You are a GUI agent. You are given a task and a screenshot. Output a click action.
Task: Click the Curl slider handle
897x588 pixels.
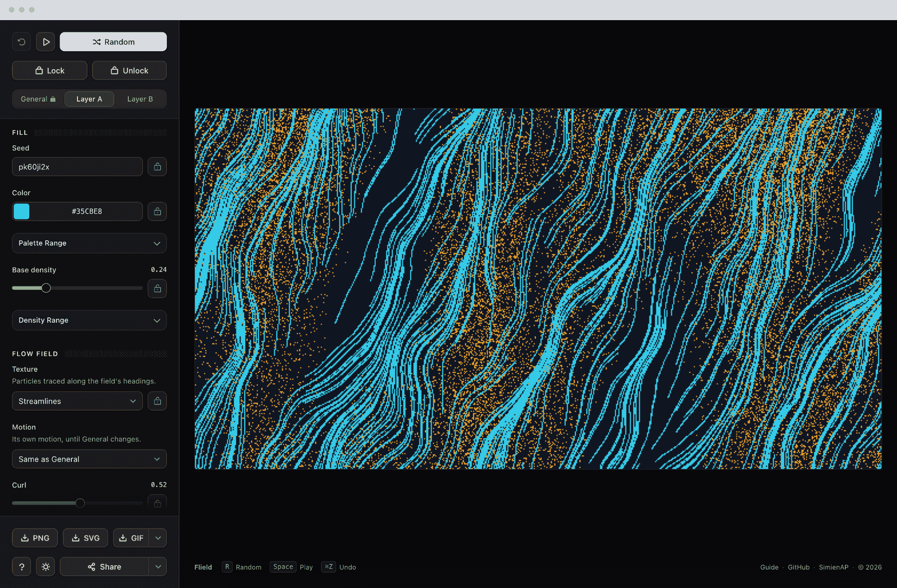click(80, 503)
